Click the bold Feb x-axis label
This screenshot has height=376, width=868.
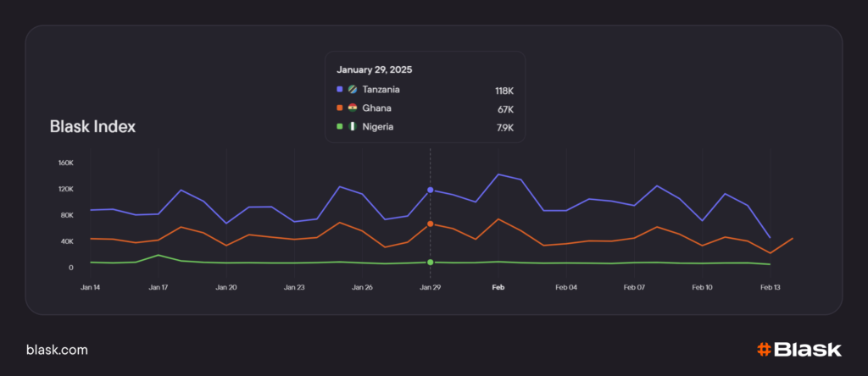tap(498, 288)
